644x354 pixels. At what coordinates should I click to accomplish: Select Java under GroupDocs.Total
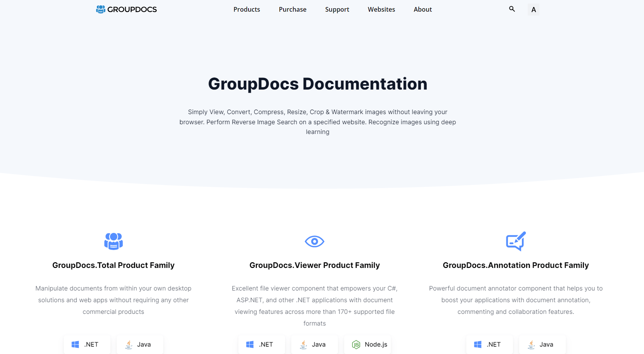[x=140, y=344]
